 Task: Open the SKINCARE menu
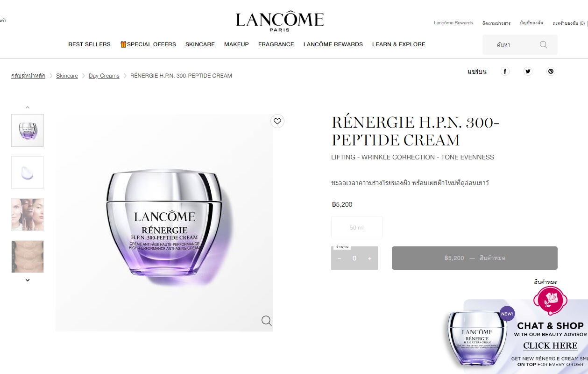point(200,44)
